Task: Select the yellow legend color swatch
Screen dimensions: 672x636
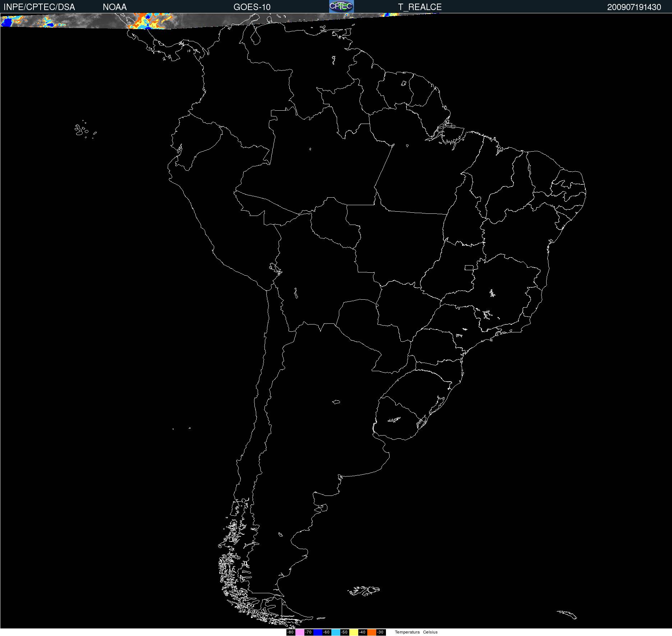Action: [x=354, y=632]
